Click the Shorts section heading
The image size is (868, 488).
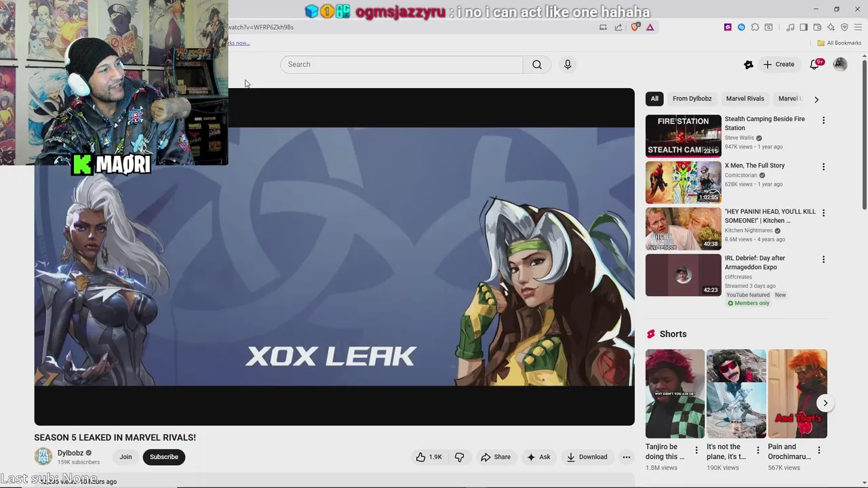(x=673, y=334)
